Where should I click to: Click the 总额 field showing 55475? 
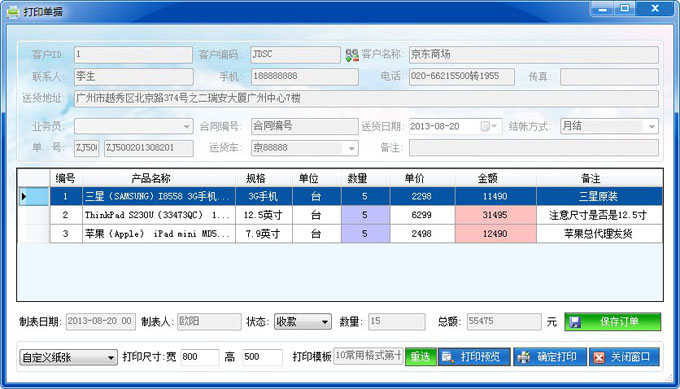click(504, 322)
